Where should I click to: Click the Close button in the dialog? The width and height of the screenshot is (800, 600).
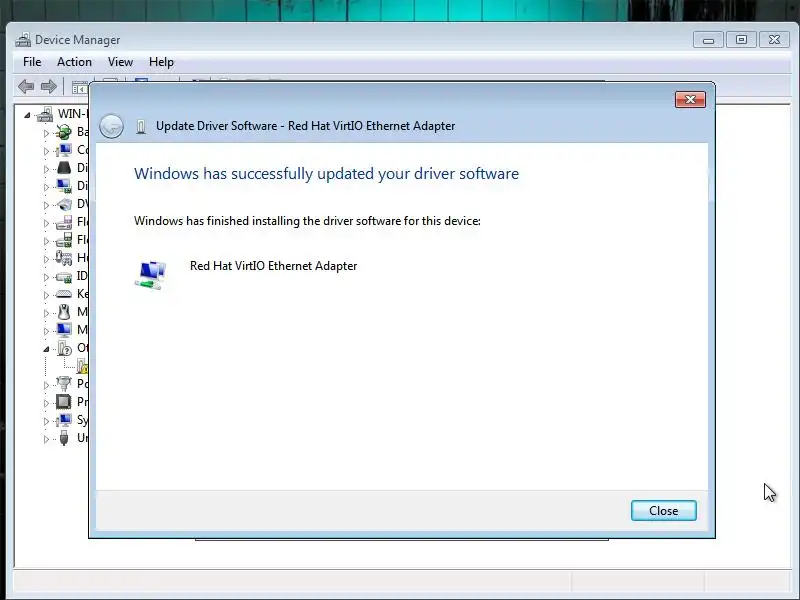click(x=663, y=511)
